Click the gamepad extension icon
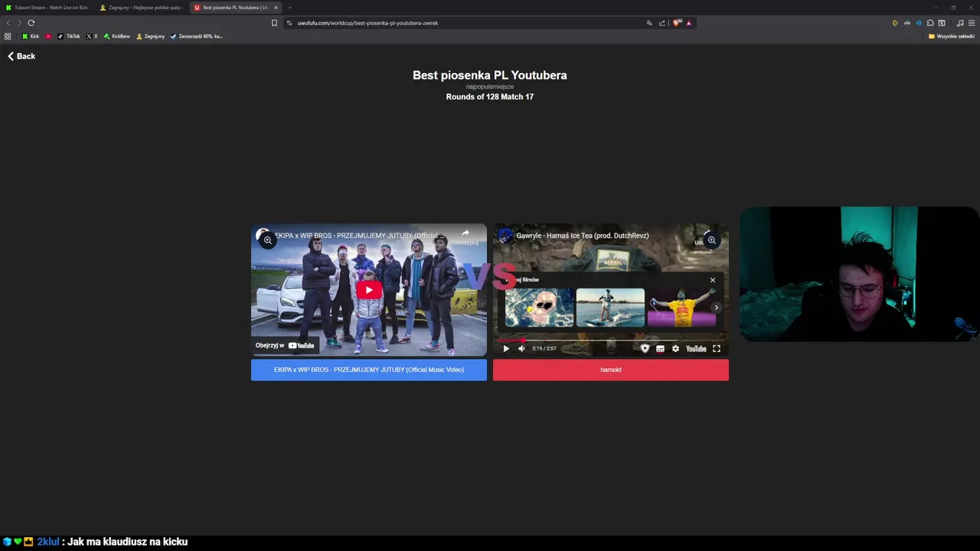Viewport: 980px width, 551px height. [907, 23]
